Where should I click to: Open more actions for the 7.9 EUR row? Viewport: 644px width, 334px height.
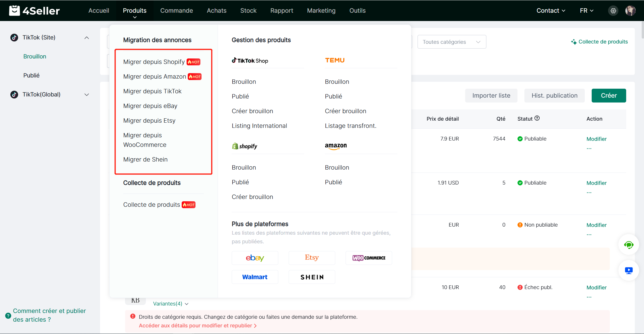589,149
